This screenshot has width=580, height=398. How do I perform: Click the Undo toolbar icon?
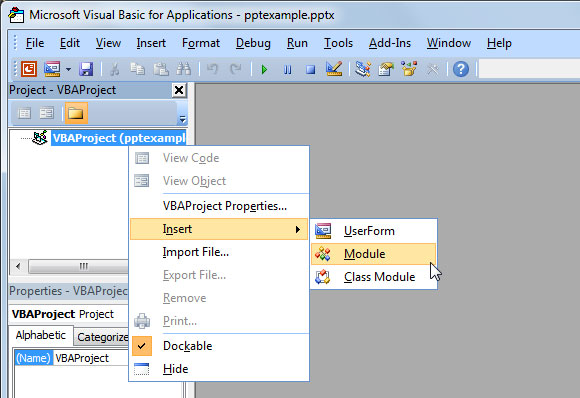212,69
